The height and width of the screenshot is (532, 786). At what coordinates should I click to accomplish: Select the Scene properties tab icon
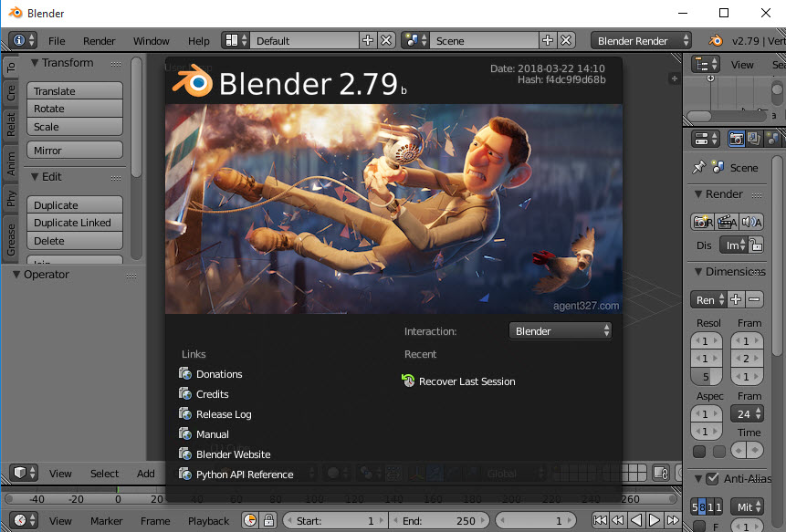point(773,139)
